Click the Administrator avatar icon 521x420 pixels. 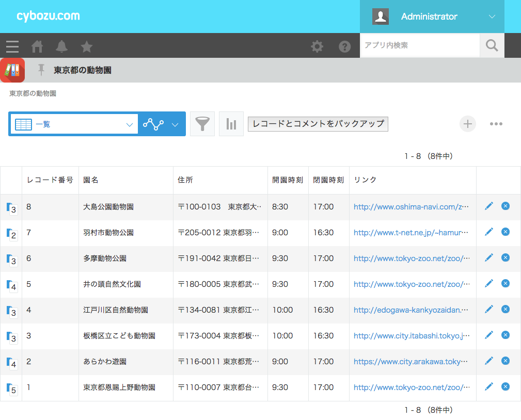point(381,17)
